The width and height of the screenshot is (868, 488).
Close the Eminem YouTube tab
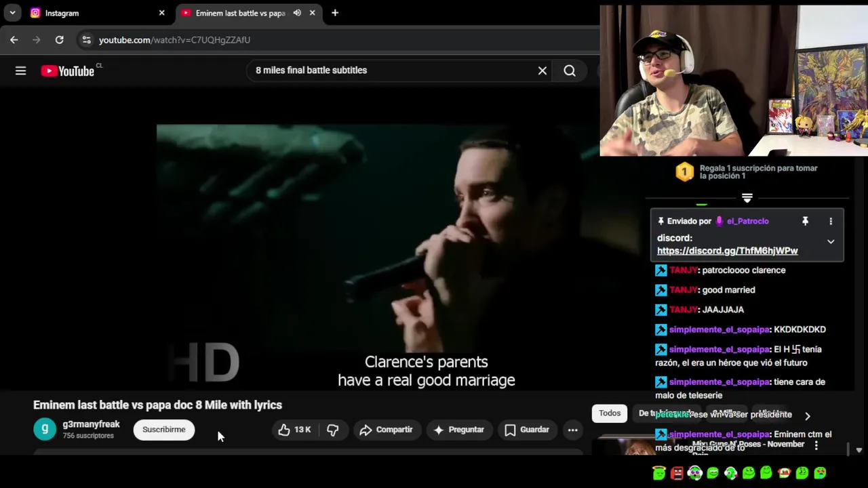point(312,13)
